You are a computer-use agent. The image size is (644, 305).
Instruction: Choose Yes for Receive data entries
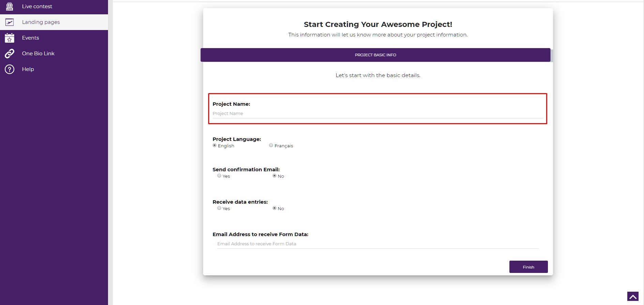click(x=219, y=208)
